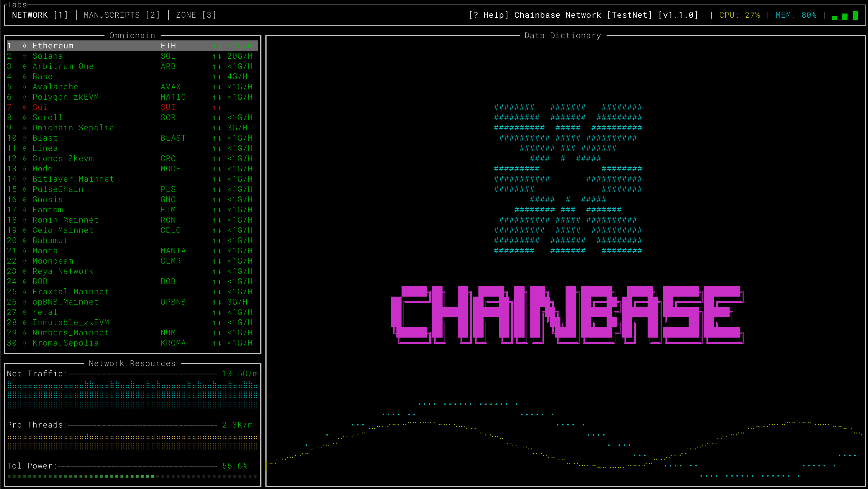Screen dimensions: 868x489
Task: Open the ZONE [3] tab
Action: 196,15
